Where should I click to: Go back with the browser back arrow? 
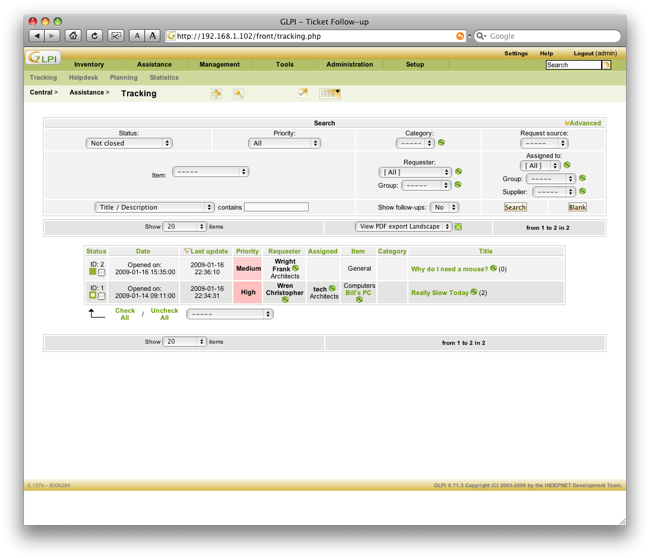[37, 36]
